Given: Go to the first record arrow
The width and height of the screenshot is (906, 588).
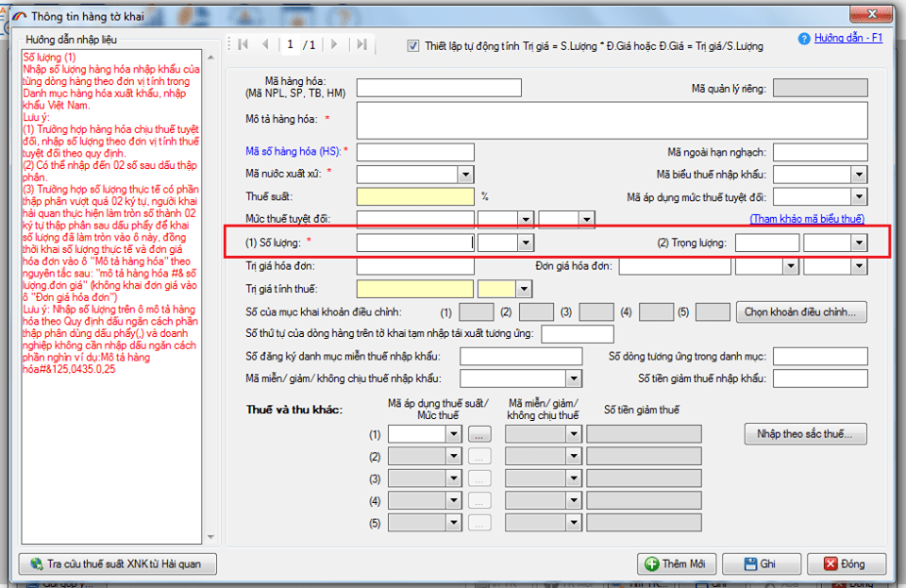Looking at the screenshot, I should (x=243, y=44).
